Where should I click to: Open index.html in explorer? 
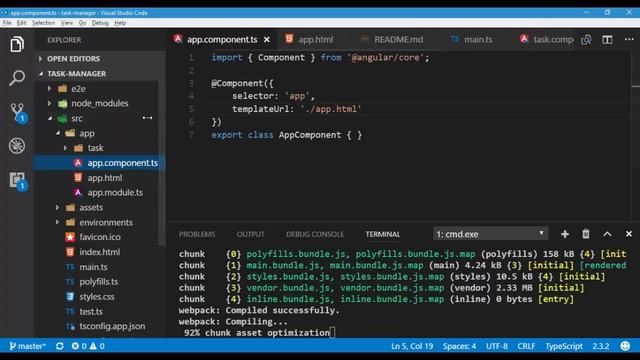(100, 252)
